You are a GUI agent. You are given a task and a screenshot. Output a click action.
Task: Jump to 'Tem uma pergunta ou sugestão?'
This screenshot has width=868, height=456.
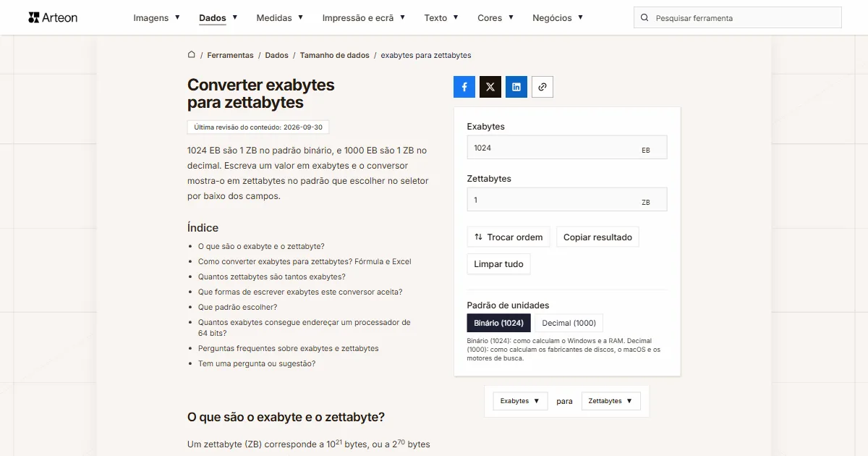point(257,363)
